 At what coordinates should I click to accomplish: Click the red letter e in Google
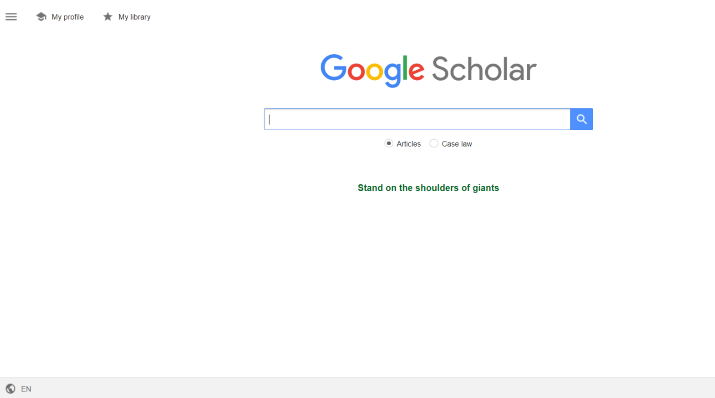[416, 72]
